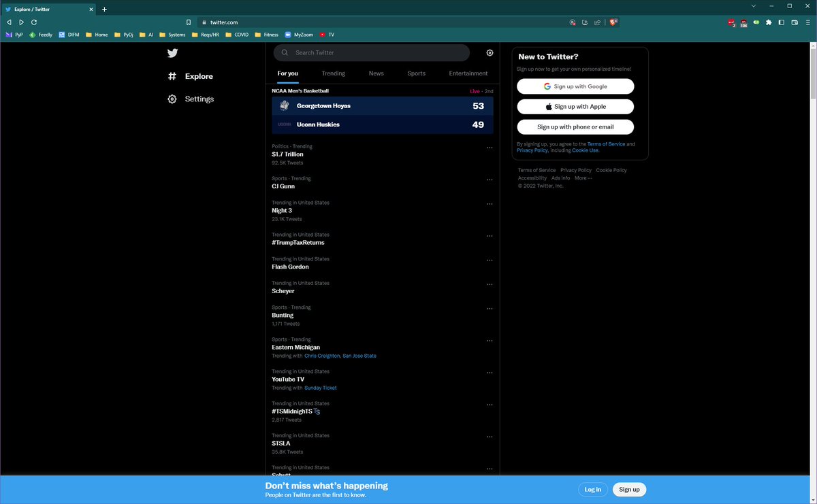The height and width of the screenshot is (504, 817).
Task: Click red extension icon with badge 2
Action: coord(731,22)
